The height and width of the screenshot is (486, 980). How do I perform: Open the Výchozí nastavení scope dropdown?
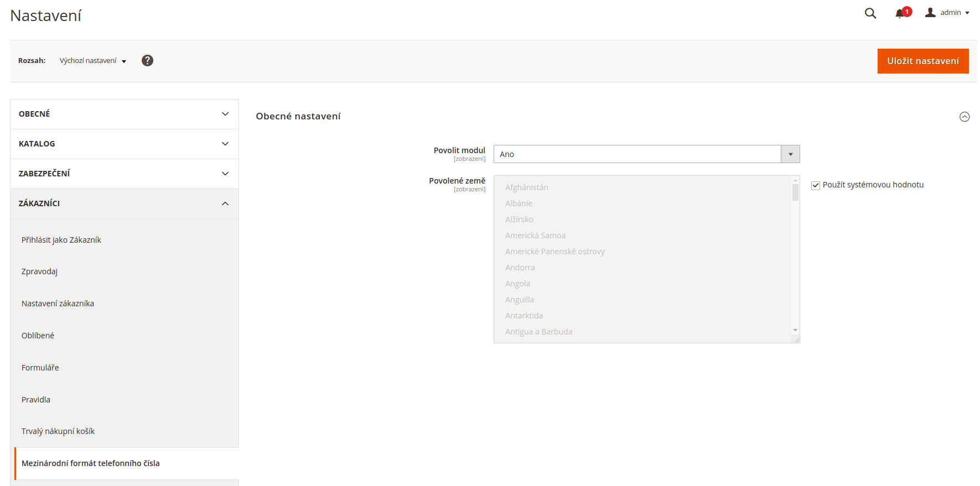click(x=93, y=61)
